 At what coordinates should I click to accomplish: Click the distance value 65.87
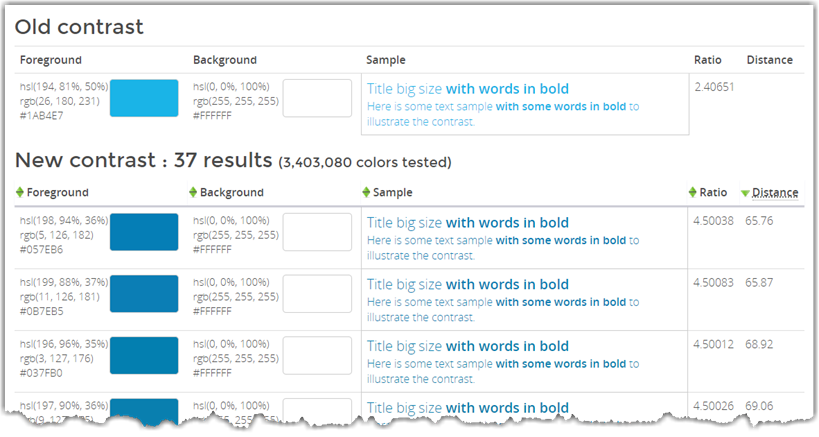(x=759, y=282)
